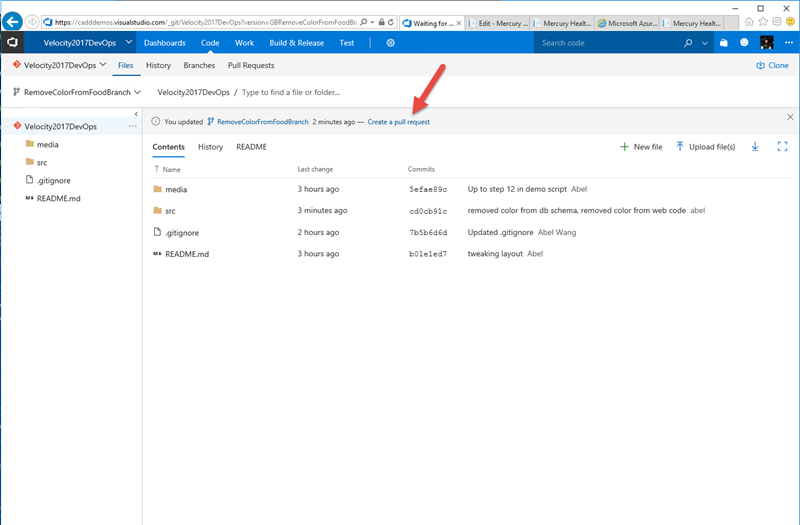800x525 pixels.
Task: Click the Upload file(s) button
Action: coord(706,147)
